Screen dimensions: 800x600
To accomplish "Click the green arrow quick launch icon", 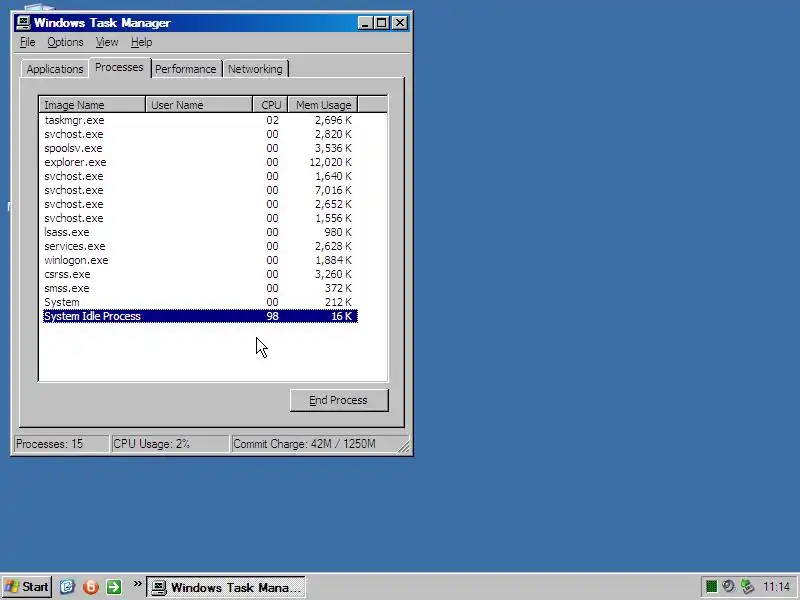I will (114, 587).
